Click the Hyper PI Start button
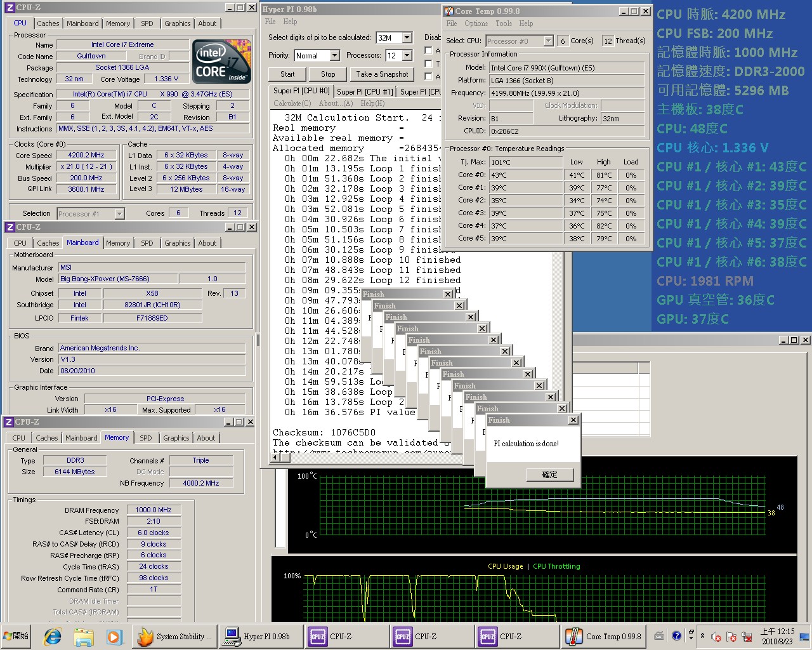The height and width of the screenshot is (650, 812). [287, 74]
